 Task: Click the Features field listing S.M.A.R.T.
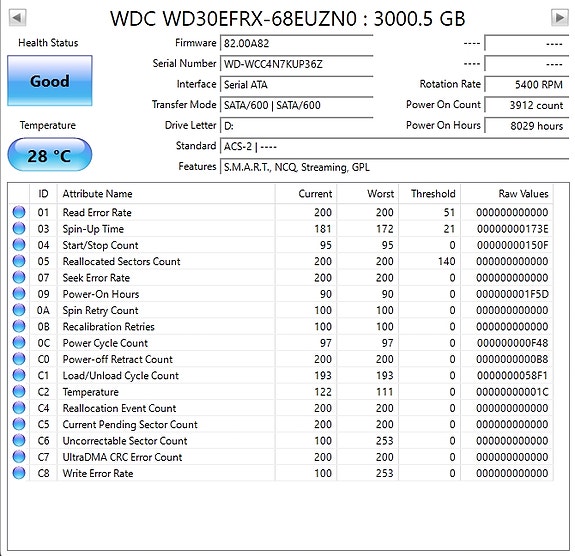click(x=395, y=167)
